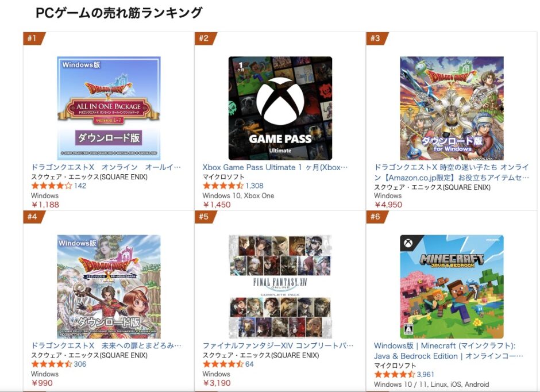Click the ドラゴンクエストX 時空の迷い子たち title link
This screenshot has width=540, height=392.
(452, 172)
